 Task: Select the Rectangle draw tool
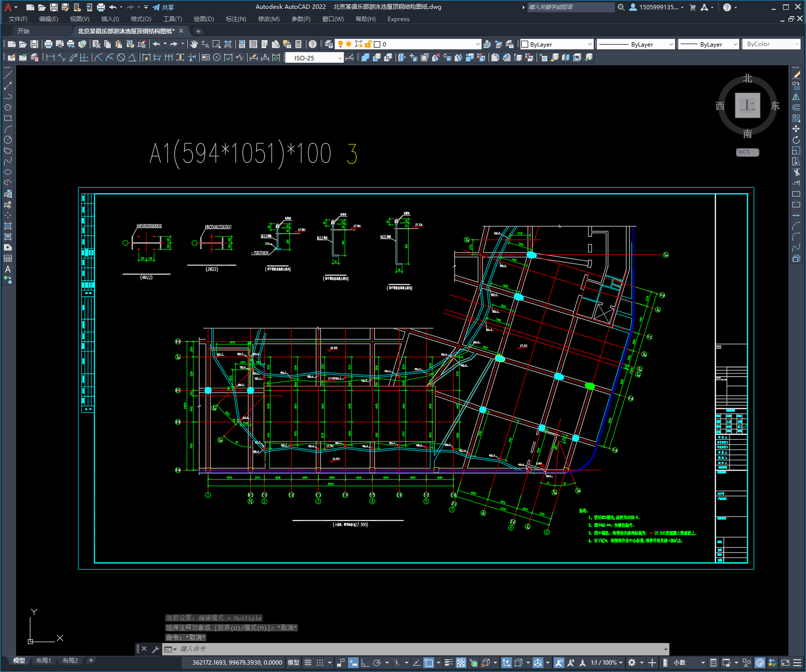pos(8,119)
